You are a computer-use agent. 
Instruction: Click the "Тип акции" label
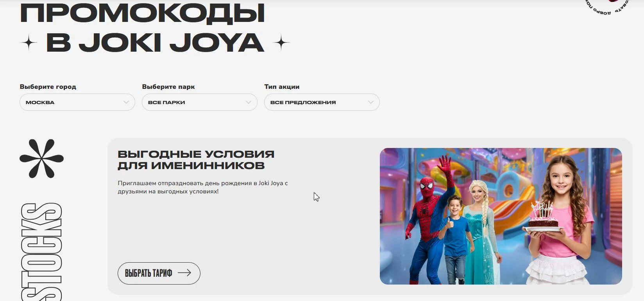tap(282, 87)
